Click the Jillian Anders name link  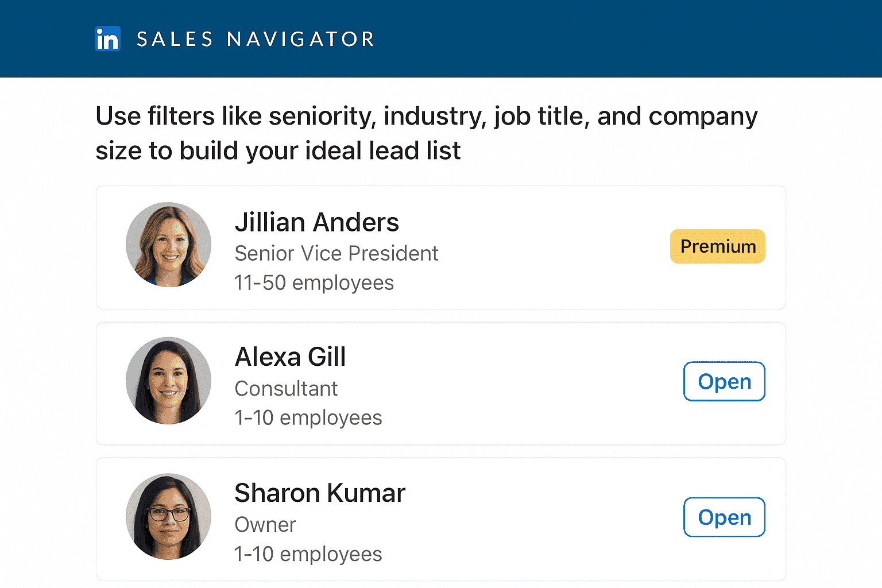(x=316, y=222)
